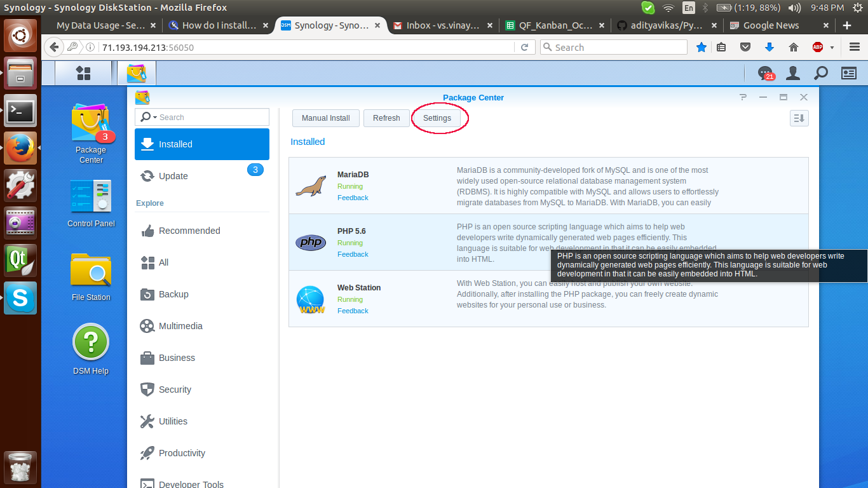The width and height of the screenshot is (868, 488).
Task: Click PHP 5.6 Feedback link
Action: click(353, 254)
